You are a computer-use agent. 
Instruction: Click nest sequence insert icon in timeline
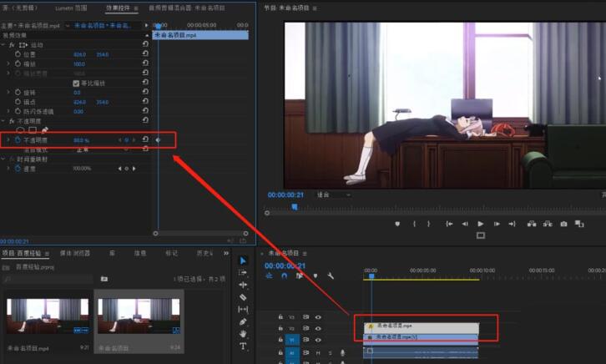pyautogui.click(x=269, y=276)
